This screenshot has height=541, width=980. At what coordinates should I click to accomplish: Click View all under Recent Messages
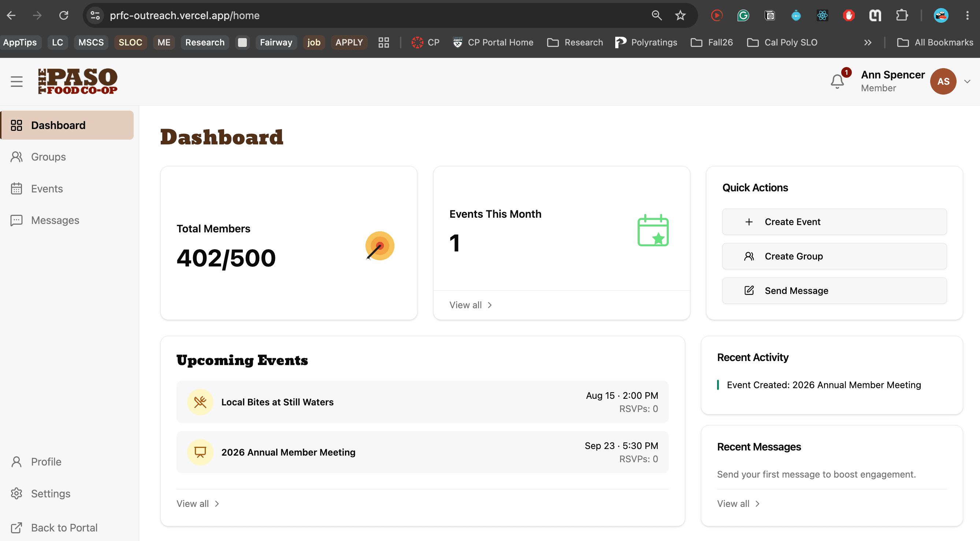(x=738, y=504)
